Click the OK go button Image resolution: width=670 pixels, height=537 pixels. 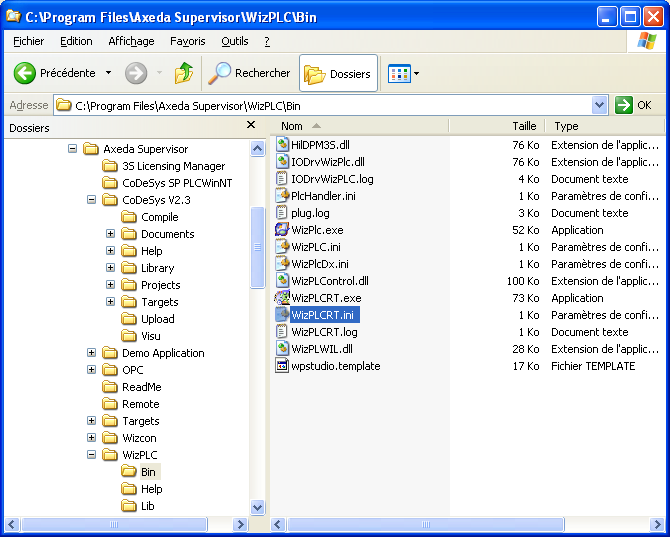pos(633,105)
